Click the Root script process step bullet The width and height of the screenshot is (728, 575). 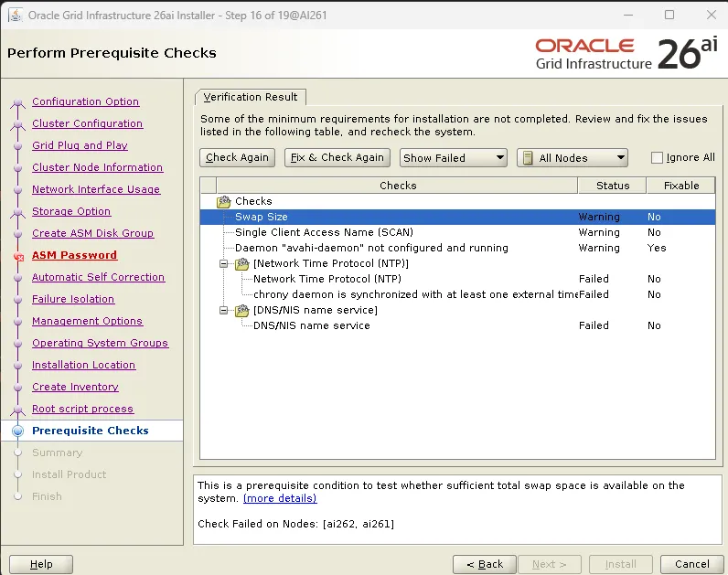pyautogui.click(x=17, y=410)
